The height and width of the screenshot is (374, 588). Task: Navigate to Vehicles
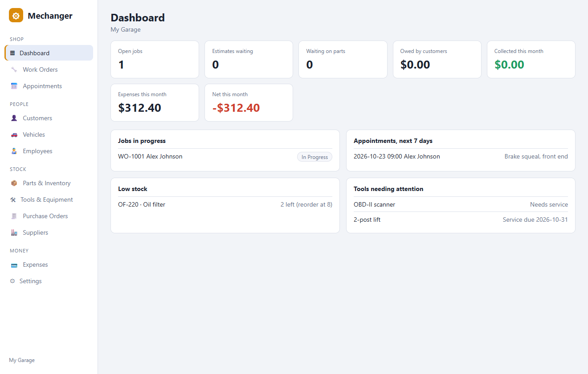click(x=49, y=134)
